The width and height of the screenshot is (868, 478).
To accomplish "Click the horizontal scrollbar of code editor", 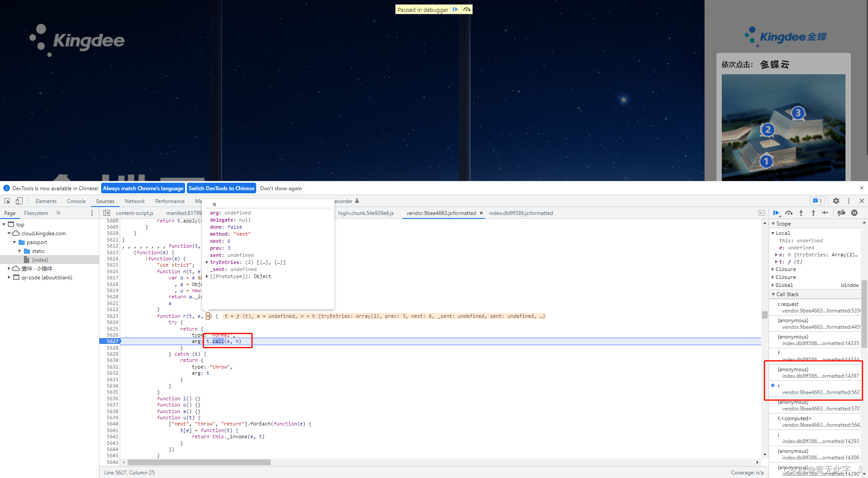I will pyautogui.click(x=199, y=462).
